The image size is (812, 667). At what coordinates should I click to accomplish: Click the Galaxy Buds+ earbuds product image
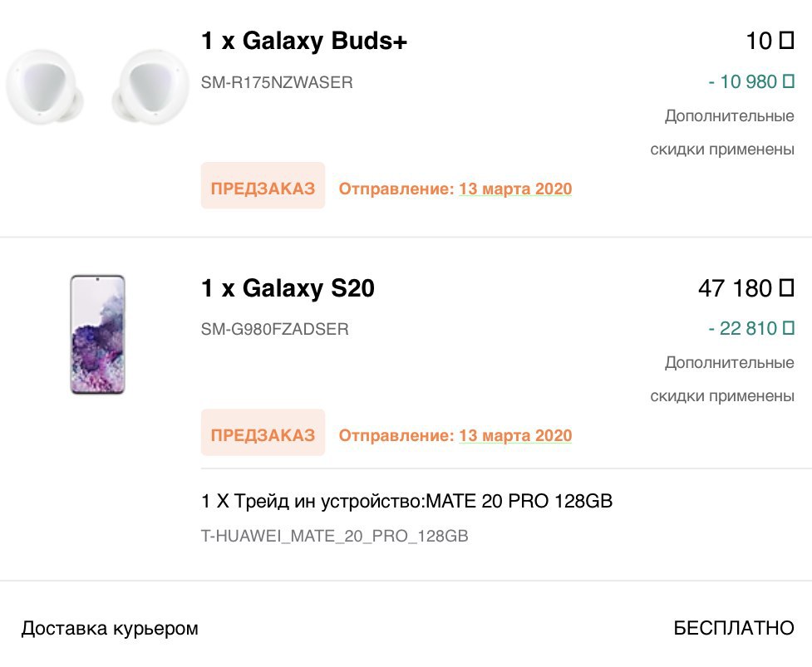point(85,86)
